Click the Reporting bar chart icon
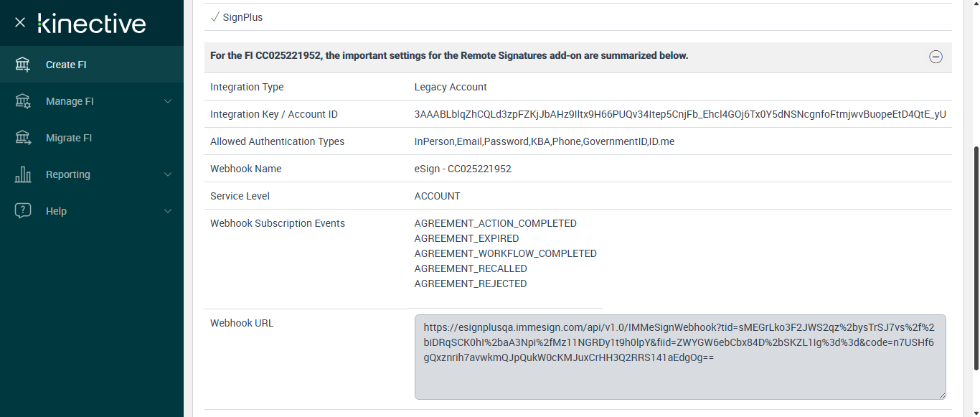The width and height of the screenshot is (980, 417). (23, 174)
